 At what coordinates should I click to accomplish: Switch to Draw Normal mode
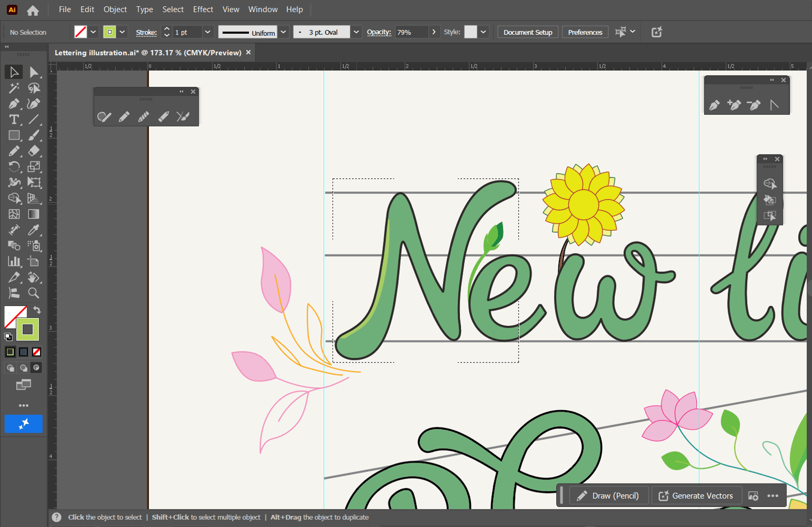tap(10, 368)
